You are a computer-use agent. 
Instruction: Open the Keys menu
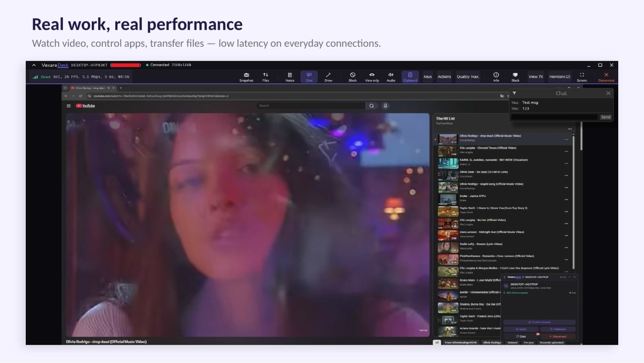pos(427,77)
